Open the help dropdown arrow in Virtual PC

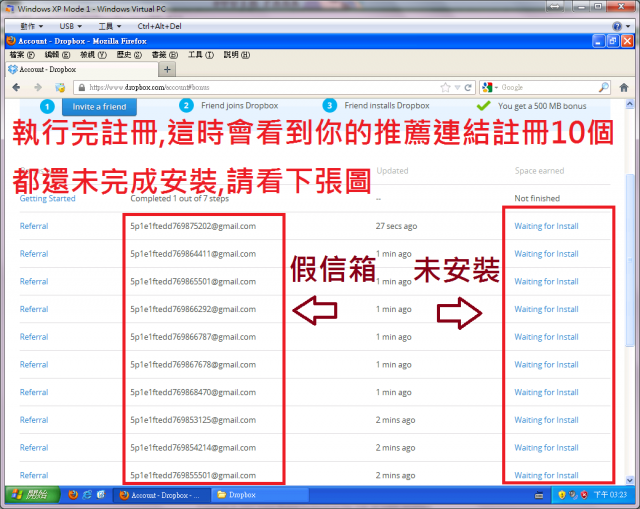628,27
